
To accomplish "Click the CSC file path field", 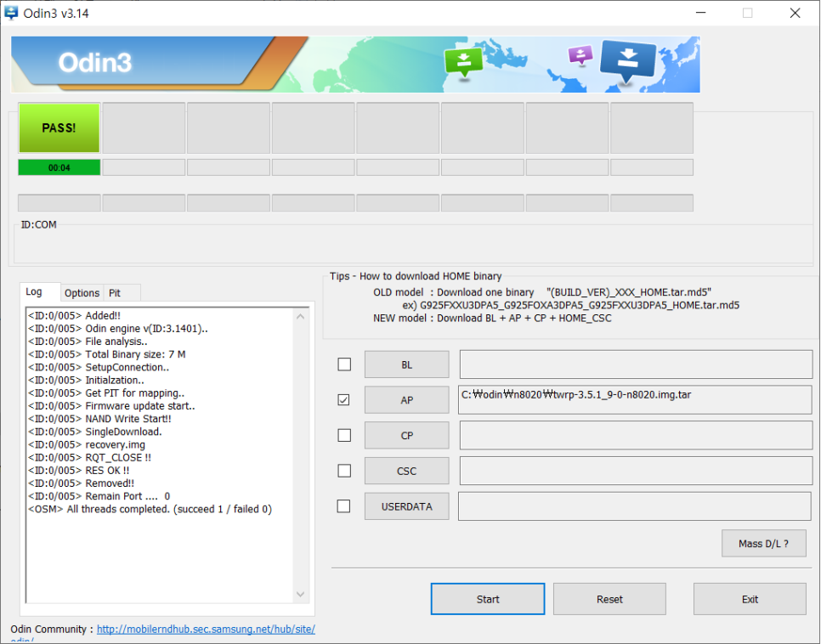I will 637,471.
